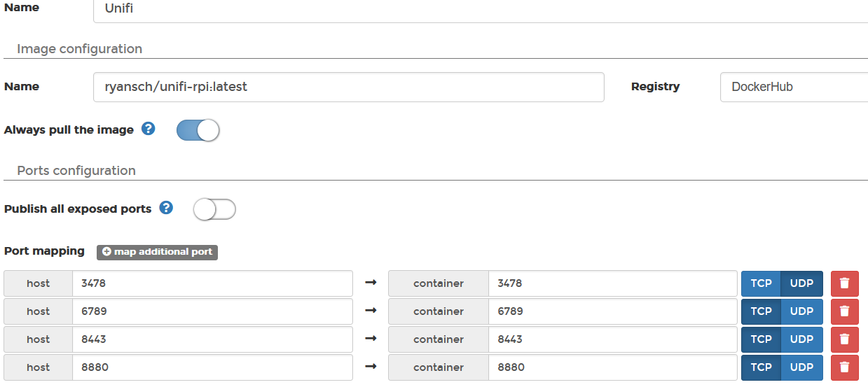This screenshot has width=868, height=387.
Task: Click host port field 8880
Action: (x=212, y=367)
